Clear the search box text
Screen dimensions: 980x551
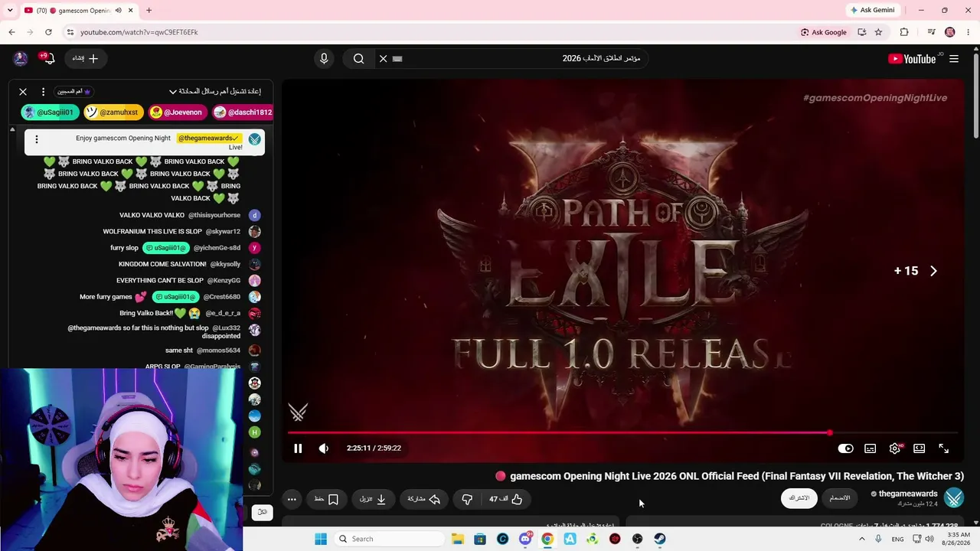(384, 58)
